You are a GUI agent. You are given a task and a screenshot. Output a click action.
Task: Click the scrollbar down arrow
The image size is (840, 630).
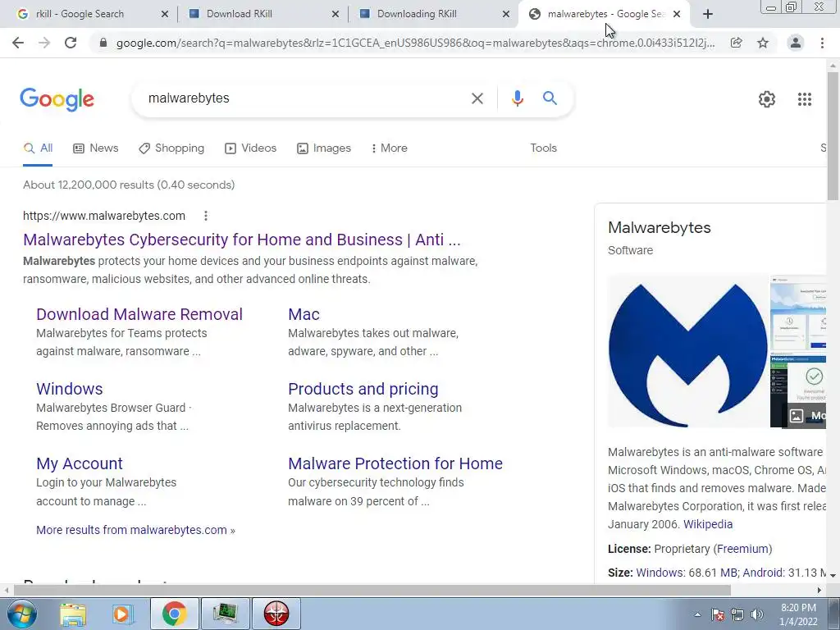tap(833, 576)
